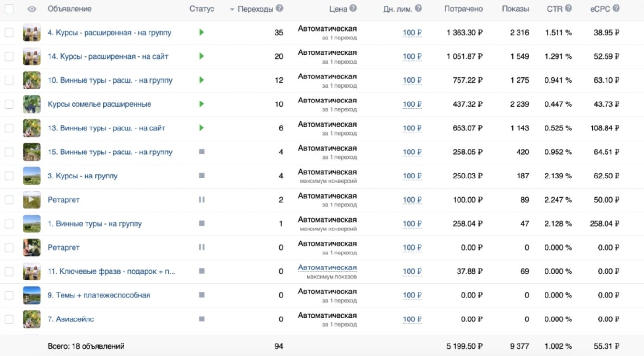Tick checkbox for '7. Авиасейлс' ad
644x356 pixels.
coord(9,319)
